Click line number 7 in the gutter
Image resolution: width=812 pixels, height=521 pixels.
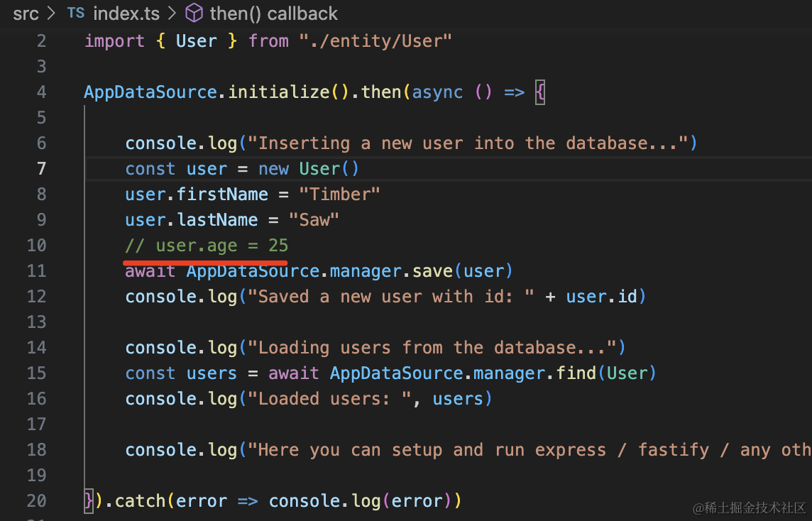tap(41, 168)
